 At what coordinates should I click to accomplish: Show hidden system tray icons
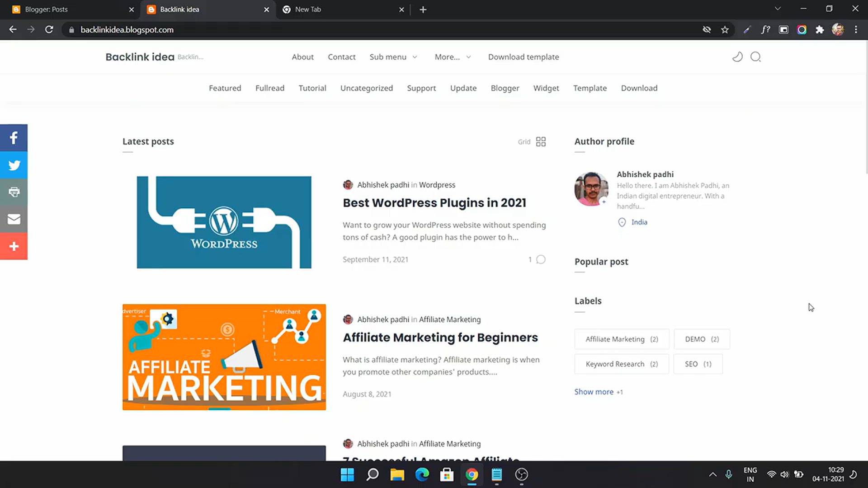[712, 474]
